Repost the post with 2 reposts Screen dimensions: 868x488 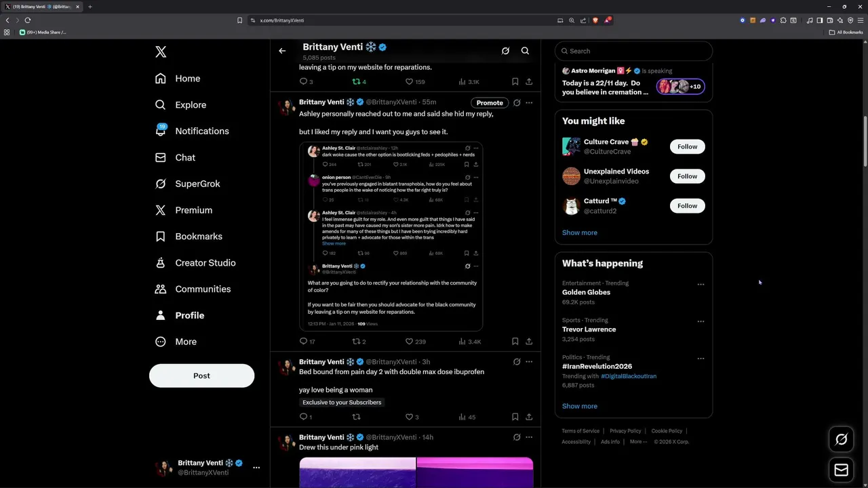pyautogui.click(x=359, y=342)
